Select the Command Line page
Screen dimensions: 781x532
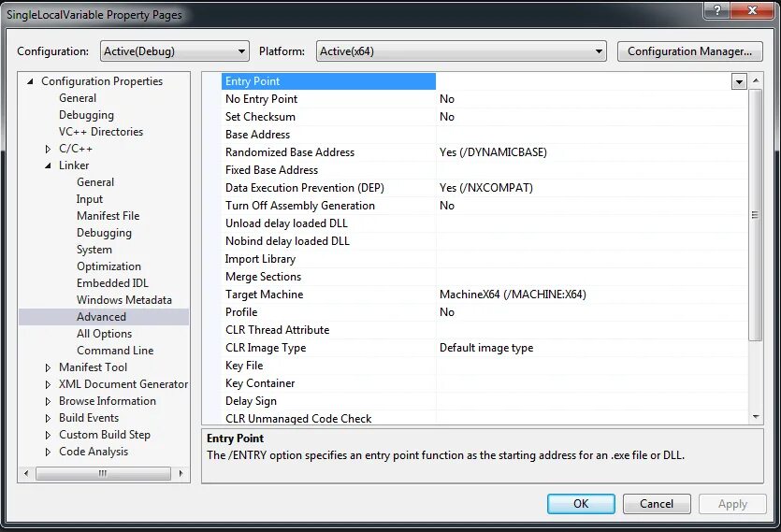(x=115, y=351)
